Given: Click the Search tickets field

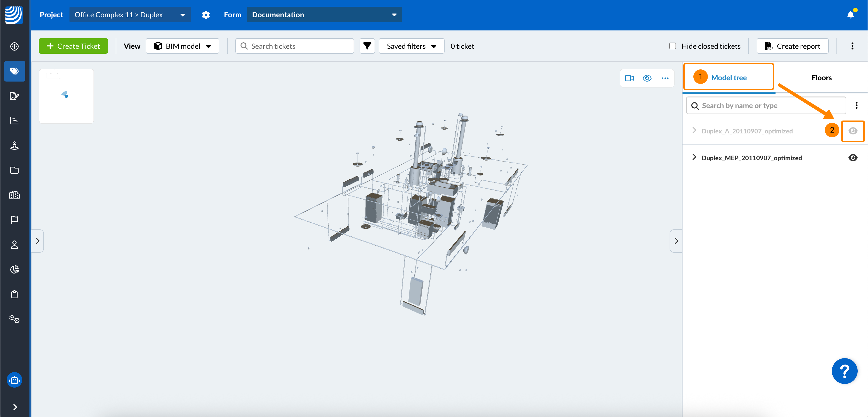Looking at the screenshot, I should 295,46.
